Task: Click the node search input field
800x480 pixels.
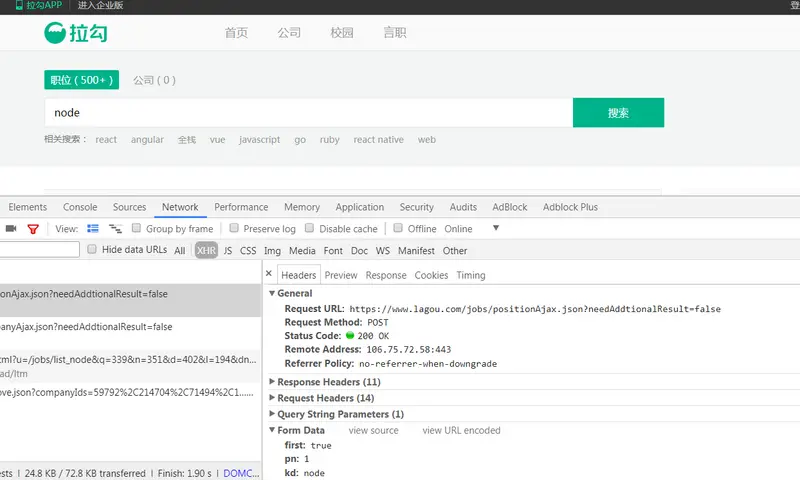Action: point(309,113)
